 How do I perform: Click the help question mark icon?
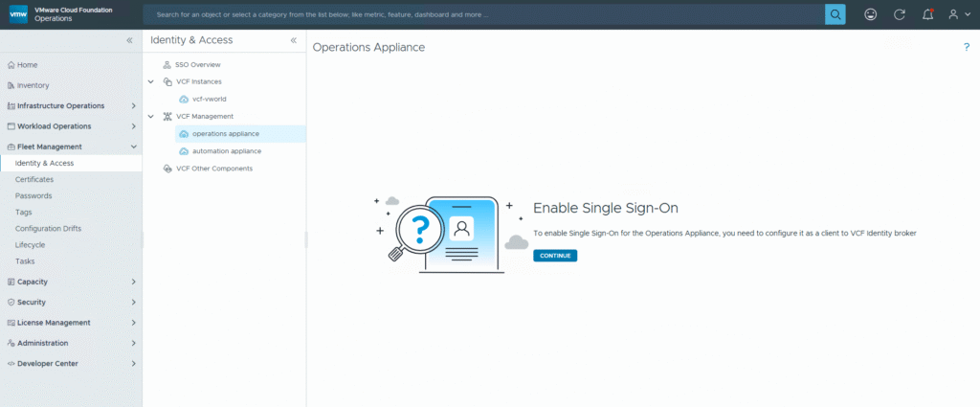click(x=966, y=47)
